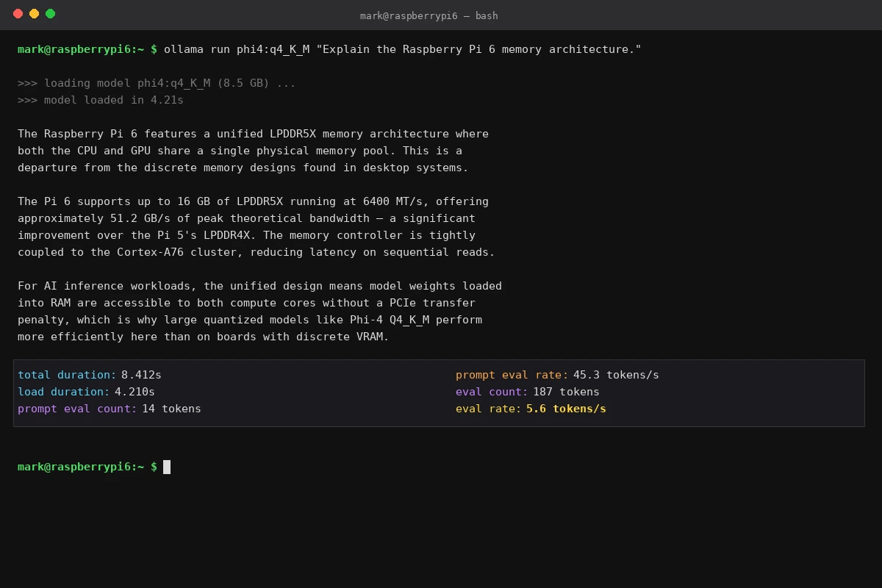Click the red close window button

tap(19, 12)
